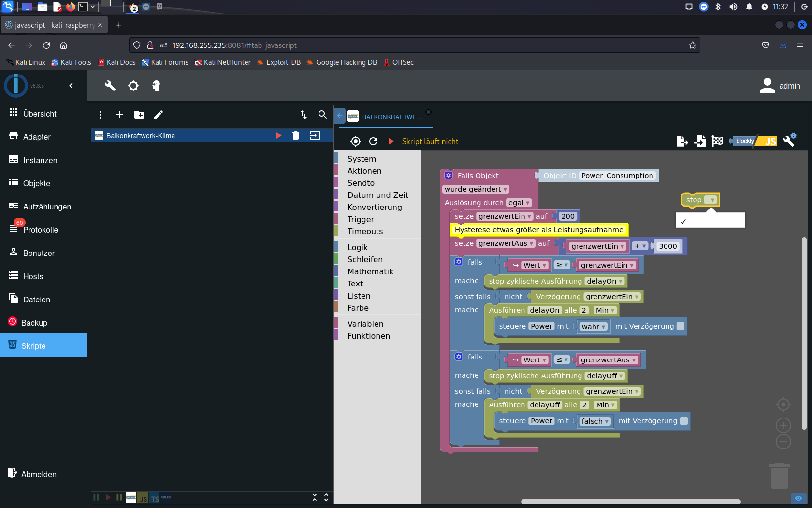Screen dimensions: 812x508
Task: Zoom in on Blockly workspace
Action: [783, 425]
